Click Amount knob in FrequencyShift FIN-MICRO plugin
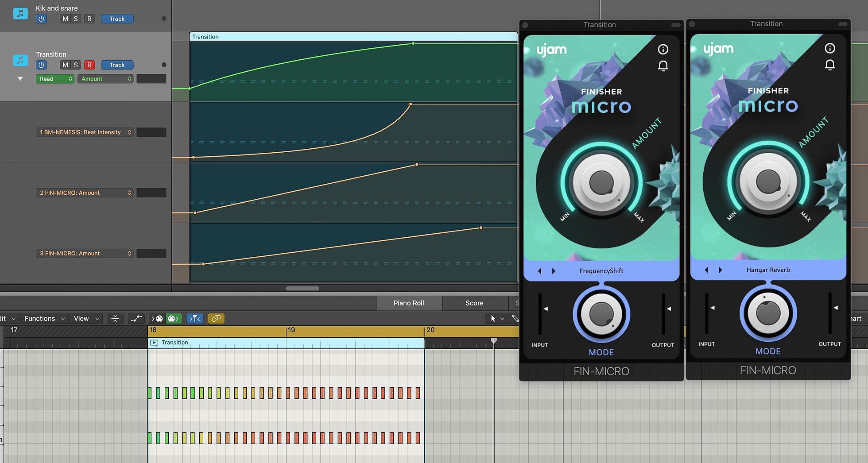The width and height of the screenshot is (868, 463). click(x=601, y=182)
